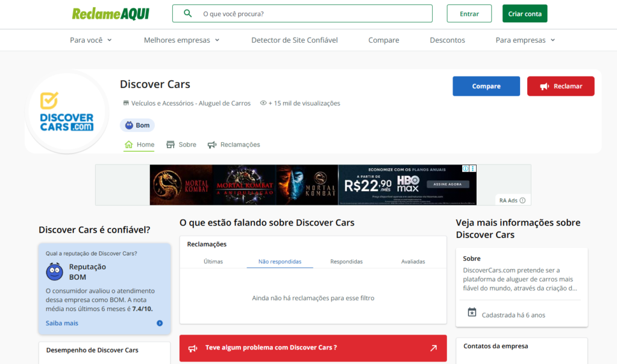617x364 pixels.
Task: Click the RA Ads info icon
Action: point(522,200)
